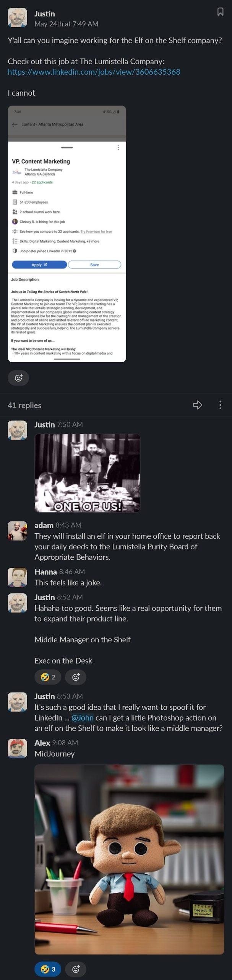Toggle the laughing reaction with count 3

coord(48,969)
